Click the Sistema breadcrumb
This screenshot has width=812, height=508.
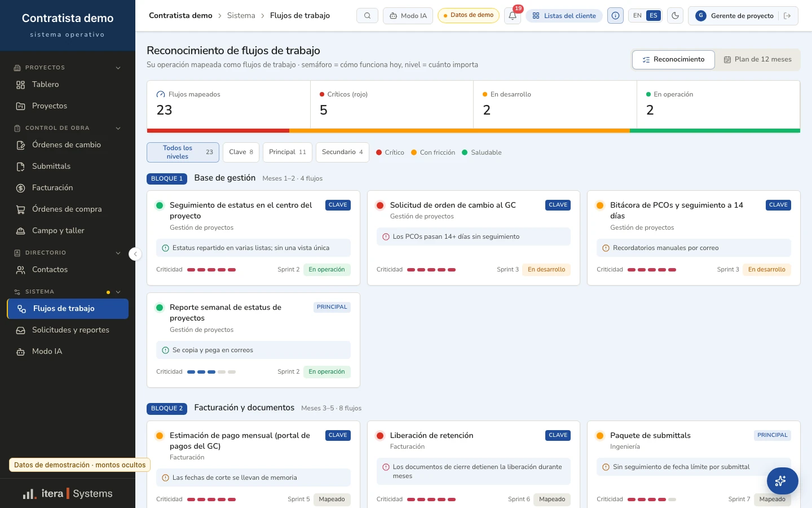point(241,16)
